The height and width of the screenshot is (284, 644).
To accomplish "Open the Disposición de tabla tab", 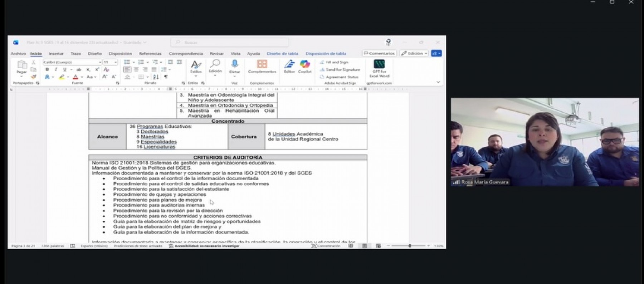I will (x=326, y=54).
